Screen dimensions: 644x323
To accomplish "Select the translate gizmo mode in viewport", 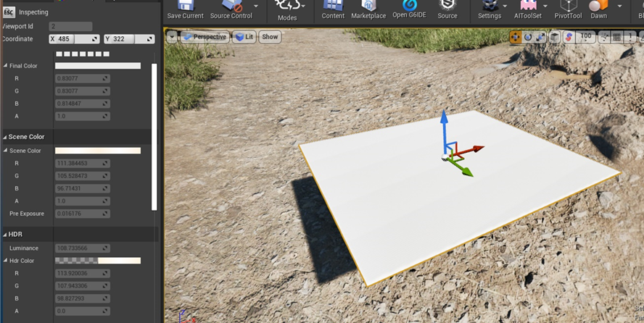I will [516, 37].
